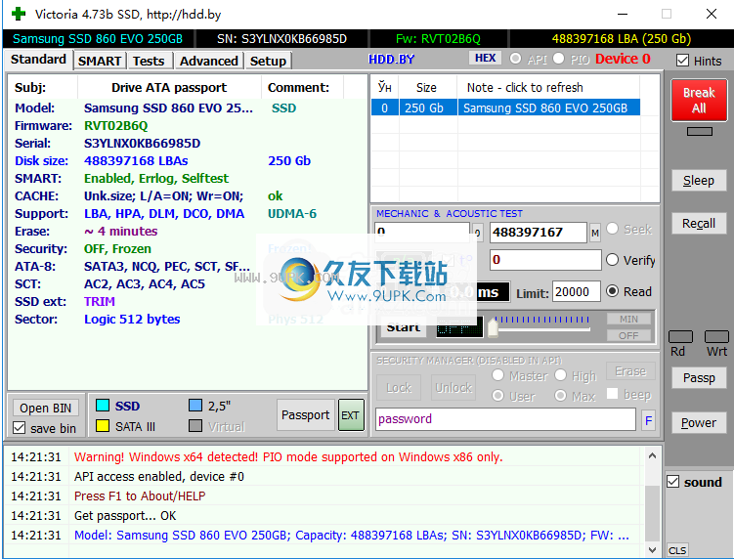Click the Limit field showing 20000

pyautogui.click(x=577, y=291)
